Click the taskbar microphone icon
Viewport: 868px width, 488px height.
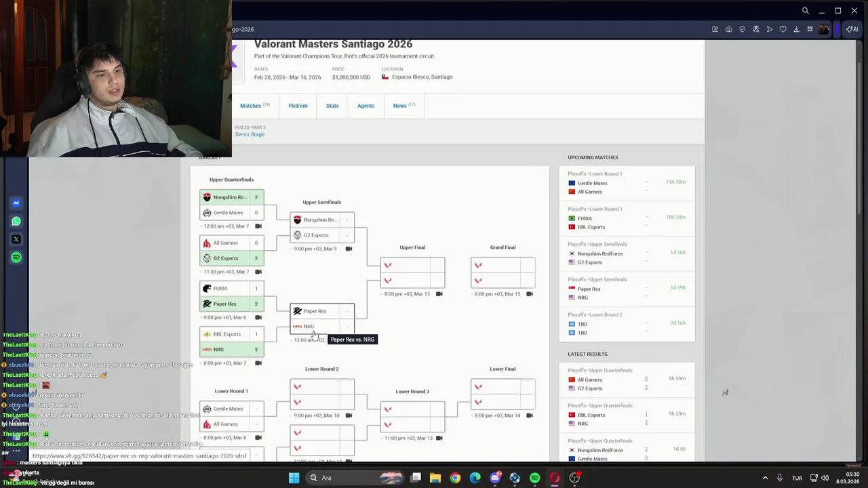coord(779,478)
